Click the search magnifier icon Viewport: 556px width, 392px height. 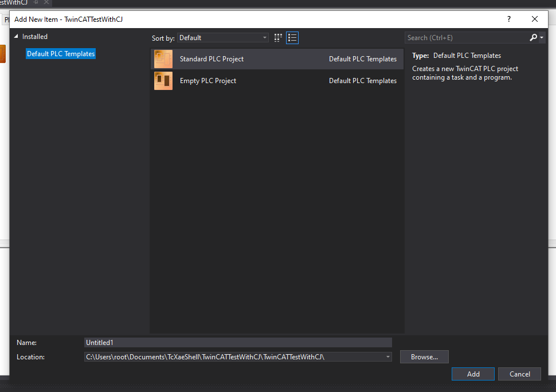click(x=533, y=38)
